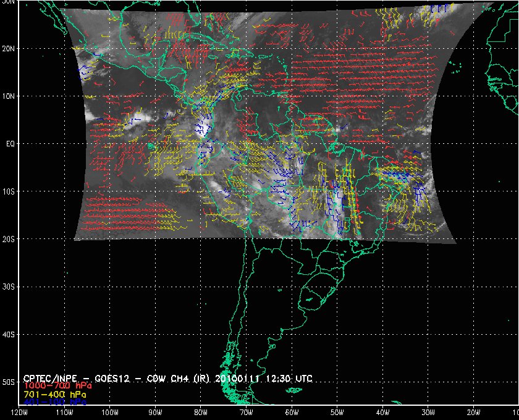519x420 pixels.
Task: Click the 20S latitude label
Action: [x=9, y=239]
